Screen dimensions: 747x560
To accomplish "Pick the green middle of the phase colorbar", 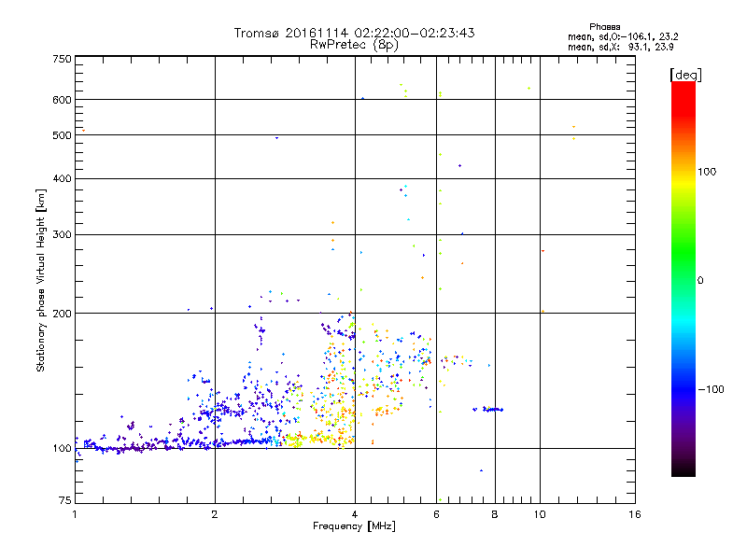I will (x=684, y=258).
